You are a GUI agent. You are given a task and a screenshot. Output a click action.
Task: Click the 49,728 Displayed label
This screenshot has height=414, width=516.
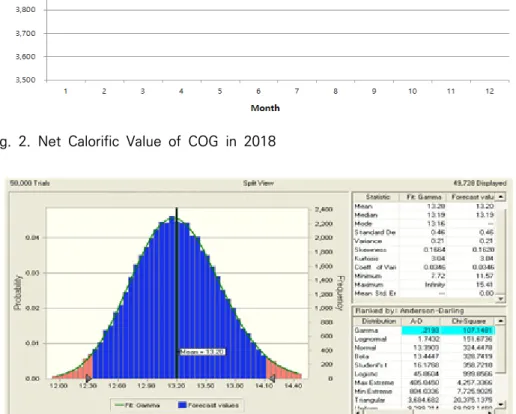480,183
